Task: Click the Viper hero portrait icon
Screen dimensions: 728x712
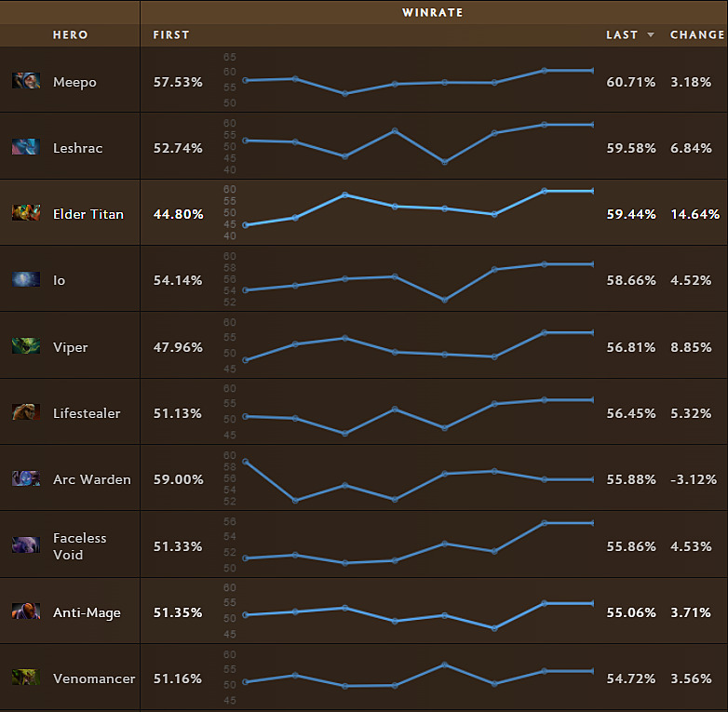Action: pyautogui.click(x=26, y=346)
